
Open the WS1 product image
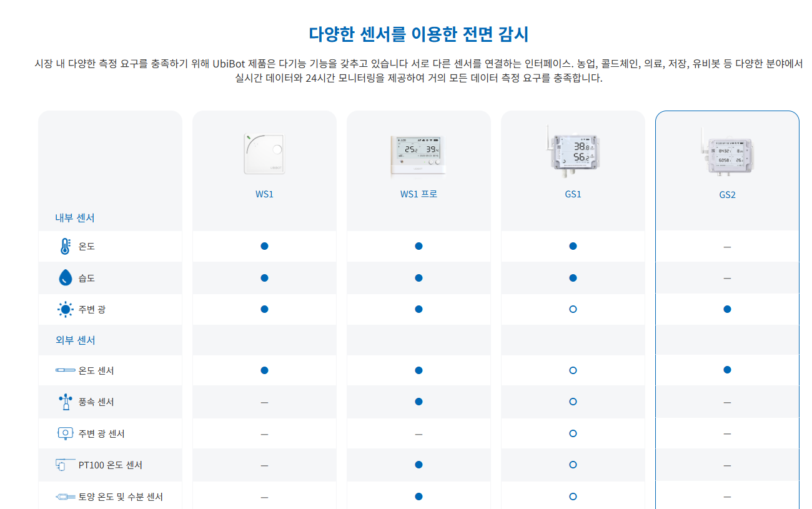[x=264, y=154]
